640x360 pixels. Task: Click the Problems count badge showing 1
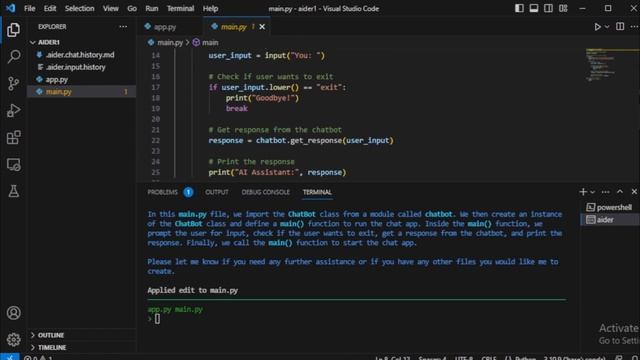188,192
